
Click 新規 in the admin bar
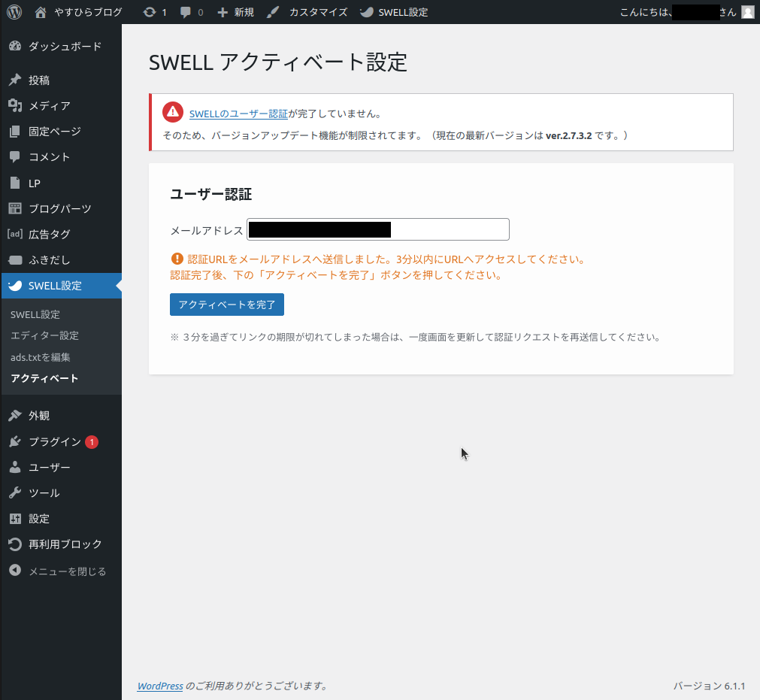(244, 12)
